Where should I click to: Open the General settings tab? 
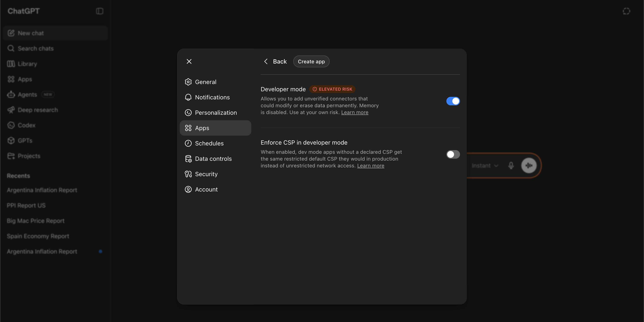pos(215,82)
